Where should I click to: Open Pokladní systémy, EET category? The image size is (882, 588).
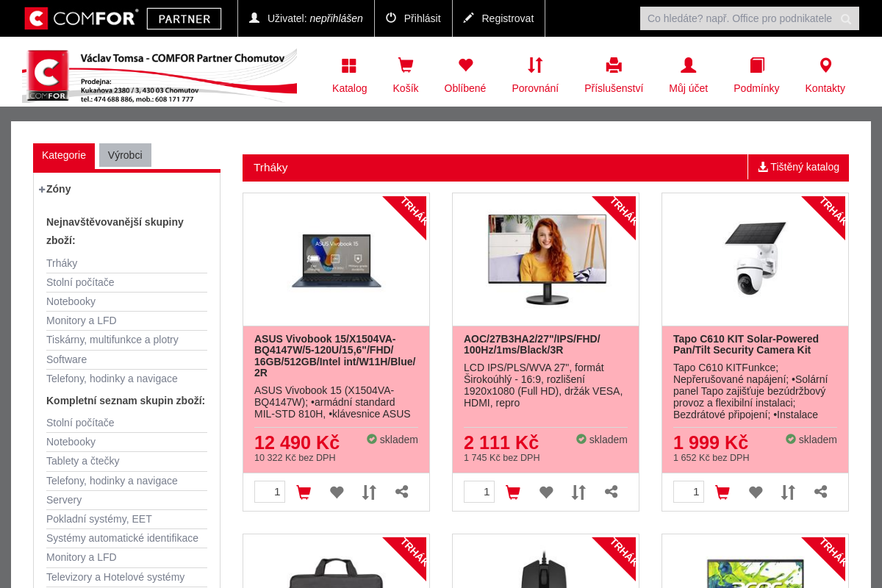click(x=99, y=519)
